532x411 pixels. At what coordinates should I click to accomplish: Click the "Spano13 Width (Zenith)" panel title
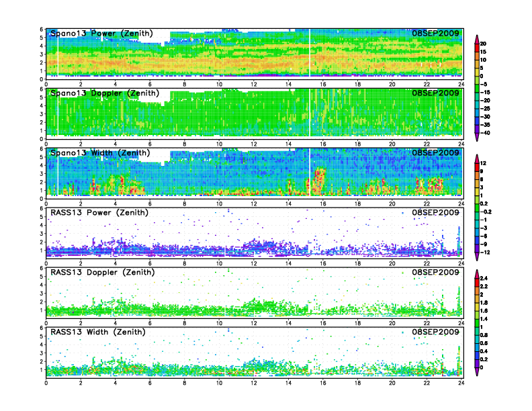(100, 153)
